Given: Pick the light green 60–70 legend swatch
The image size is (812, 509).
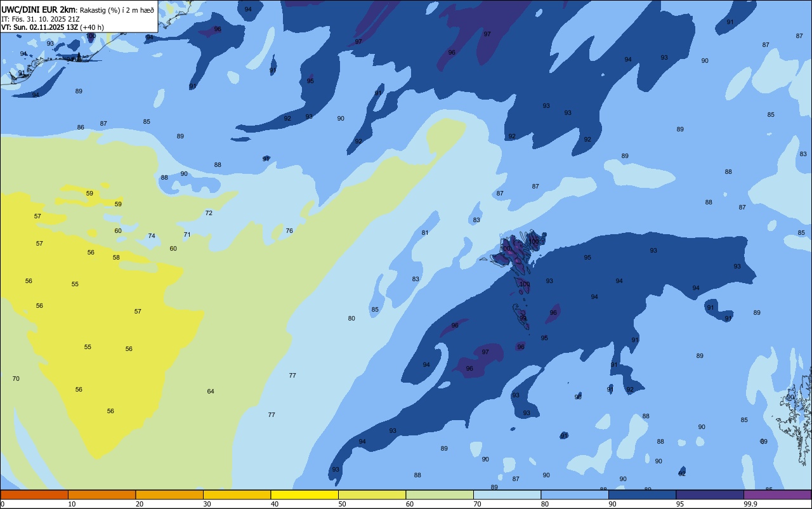Looking at the screenshot, I should tap(440, 494).
